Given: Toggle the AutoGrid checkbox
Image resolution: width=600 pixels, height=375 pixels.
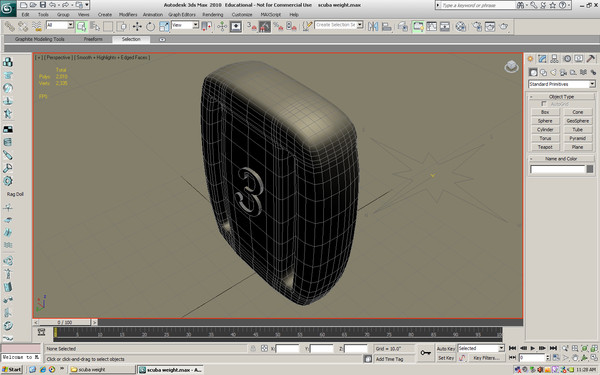Looking at the screenshot, I should click(544, 104).
